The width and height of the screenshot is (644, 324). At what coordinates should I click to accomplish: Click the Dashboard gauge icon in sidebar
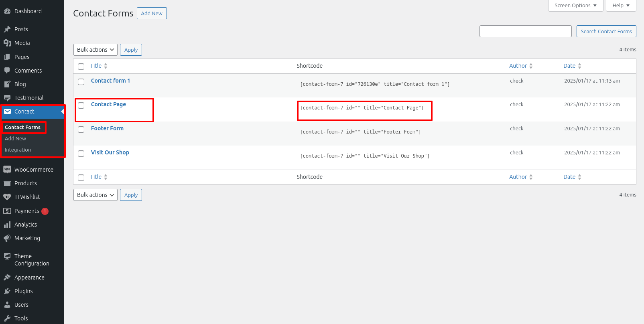pyautogui.click(x=7, y=11)
